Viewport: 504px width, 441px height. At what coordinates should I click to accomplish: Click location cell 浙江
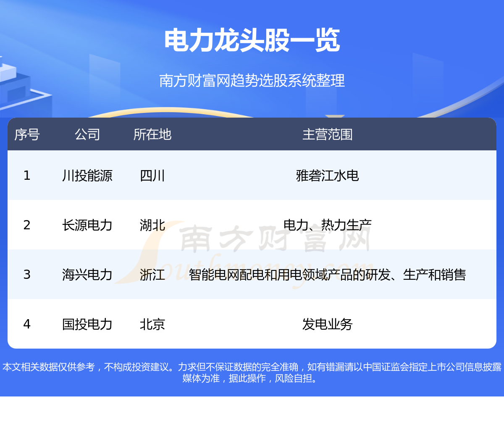[152, 274]
